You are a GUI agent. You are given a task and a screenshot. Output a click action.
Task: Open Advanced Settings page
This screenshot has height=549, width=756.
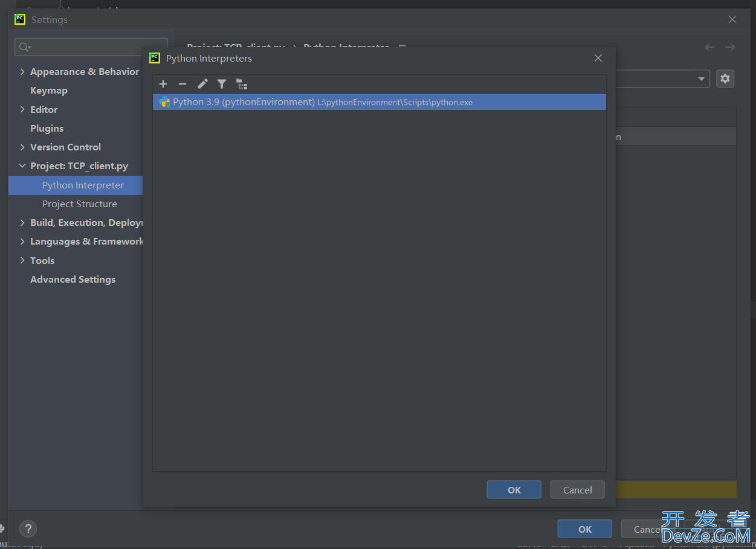tap(73, 280)
